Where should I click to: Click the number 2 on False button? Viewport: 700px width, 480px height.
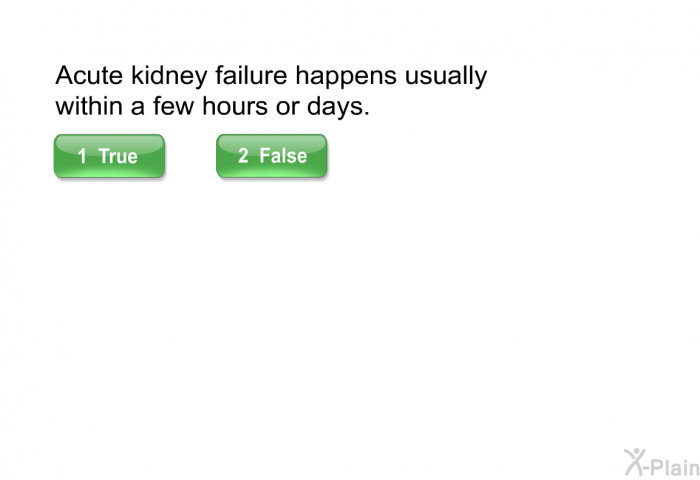[243, 156]
